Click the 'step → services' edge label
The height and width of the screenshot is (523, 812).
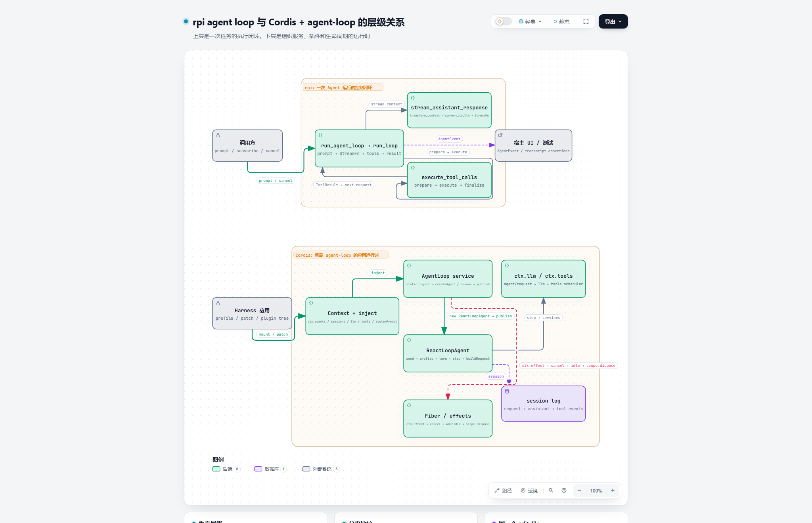(544, 318)
